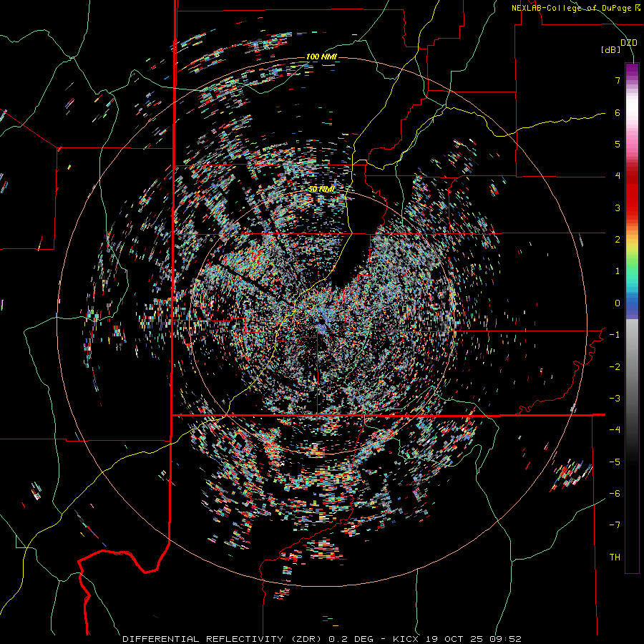Viewport: 644px width, 644px height.
Task: Click the 6 value on the dB scale
Action: click(618, 112)
